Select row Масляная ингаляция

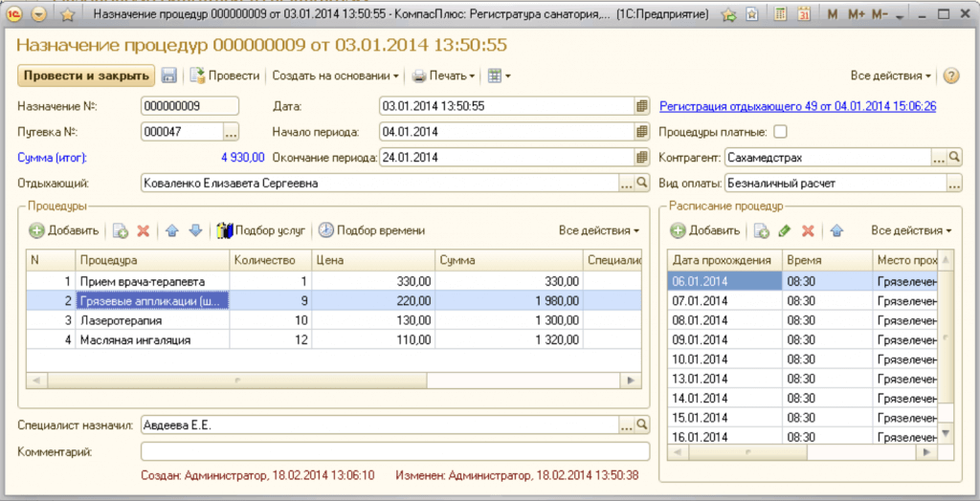pos(334,340)
